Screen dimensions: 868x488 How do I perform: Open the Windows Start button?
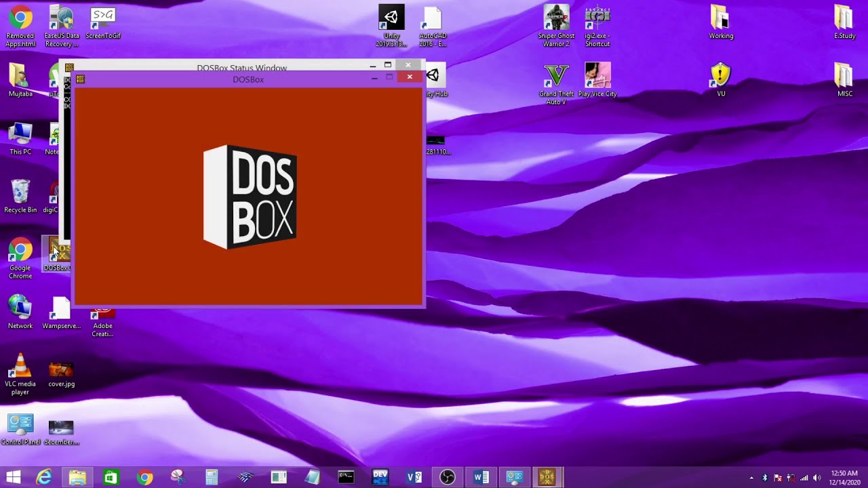click(x=13, y=477)
